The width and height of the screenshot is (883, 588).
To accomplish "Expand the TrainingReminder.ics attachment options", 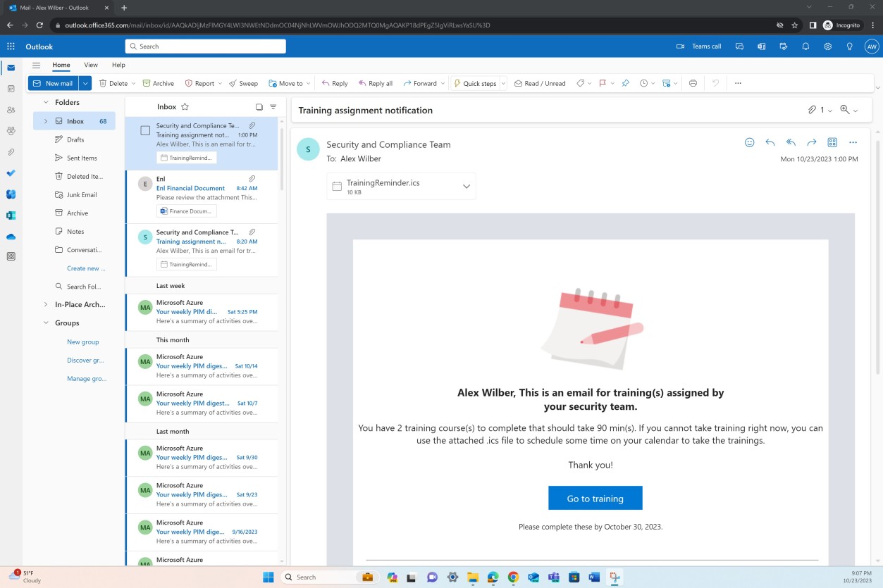I will coord(466,186).
